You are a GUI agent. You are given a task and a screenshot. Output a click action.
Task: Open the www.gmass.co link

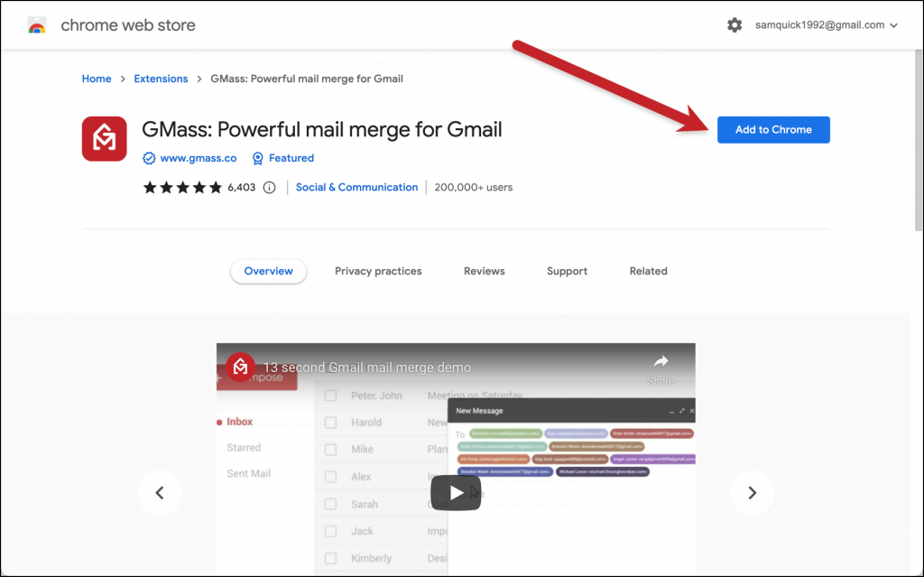[x=197, y=158]
